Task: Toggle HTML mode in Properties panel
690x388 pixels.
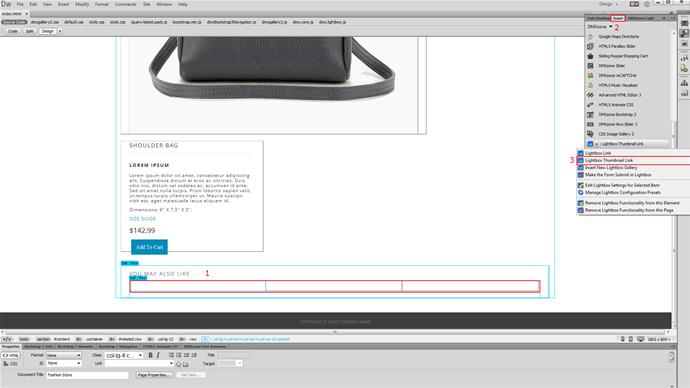Action: coord(11,355)
